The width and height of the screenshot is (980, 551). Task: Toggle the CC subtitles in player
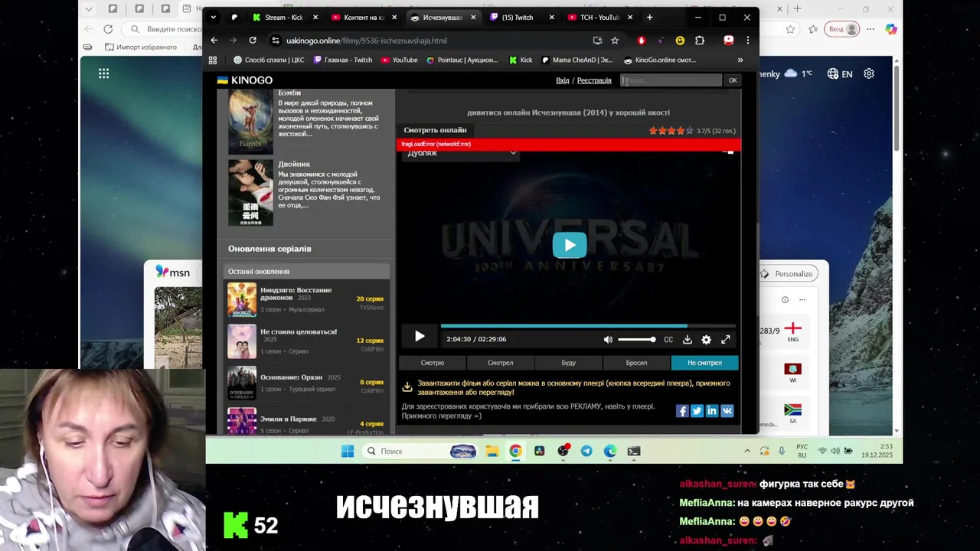point(668,339)
